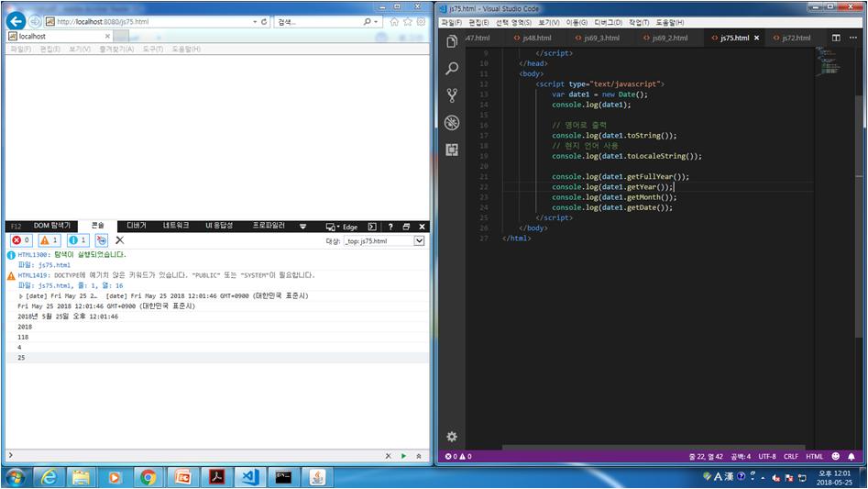The width and height of the screenshot is (868, 489).
Task: Change the UTF-8 encoding in status bar
Action: pos(766,456)
